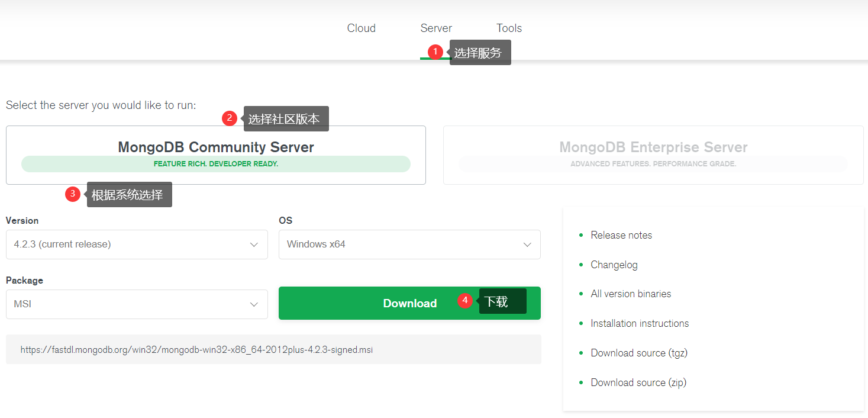
Task: Download source as tgz archive
Action: point(639,353)
